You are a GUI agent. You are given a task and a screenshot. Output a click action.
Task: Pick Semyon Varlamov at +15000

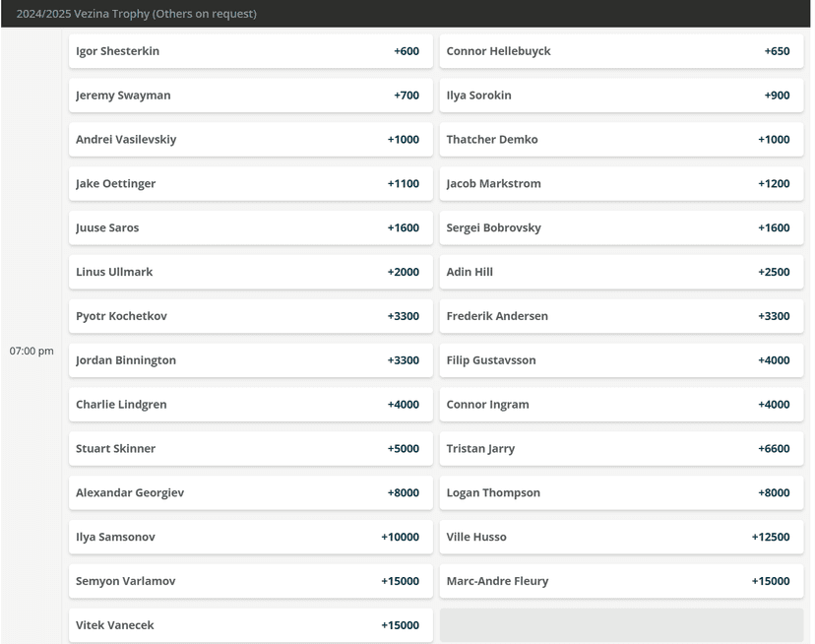tap(251, 582)
